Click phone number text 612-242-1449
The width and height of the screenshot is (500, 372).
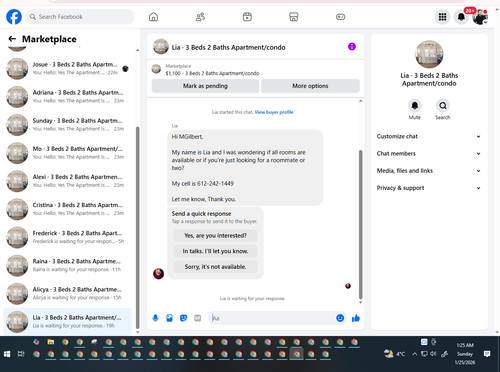215,184
